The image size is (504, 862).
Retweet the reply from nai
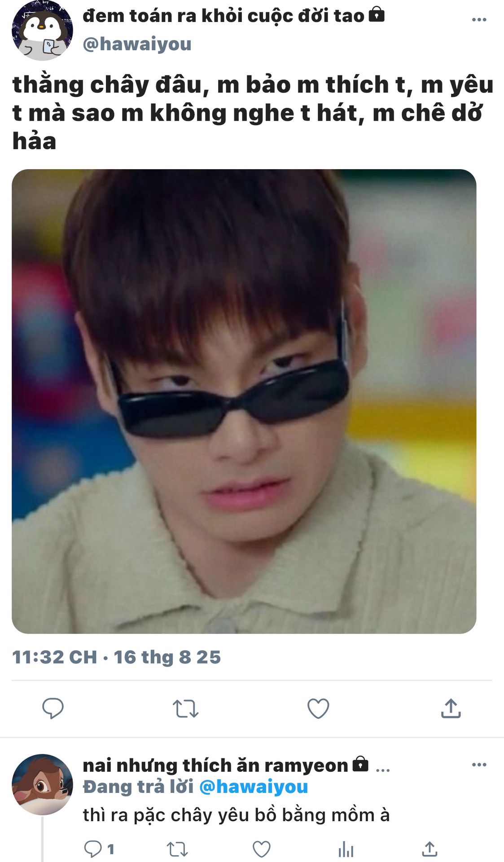[x=177, y=849]
